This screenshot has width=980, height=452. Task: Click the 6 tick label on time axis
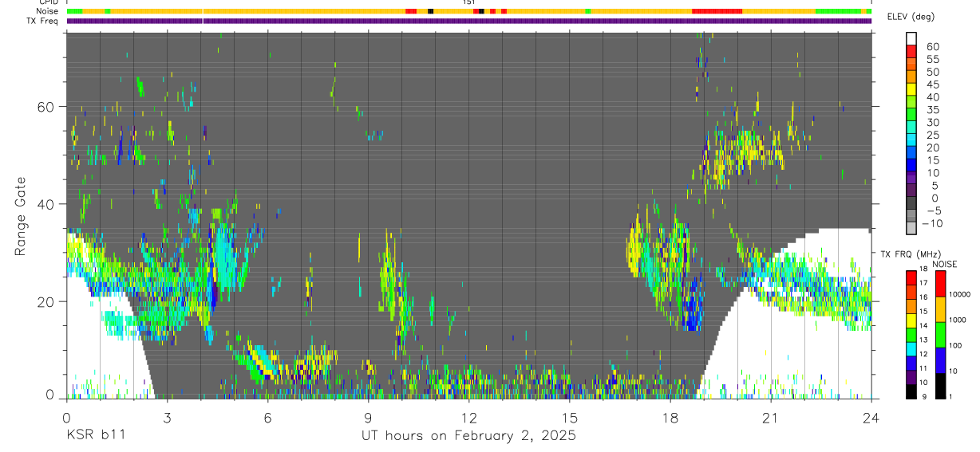pyautogui.click(x=267, y=418)
